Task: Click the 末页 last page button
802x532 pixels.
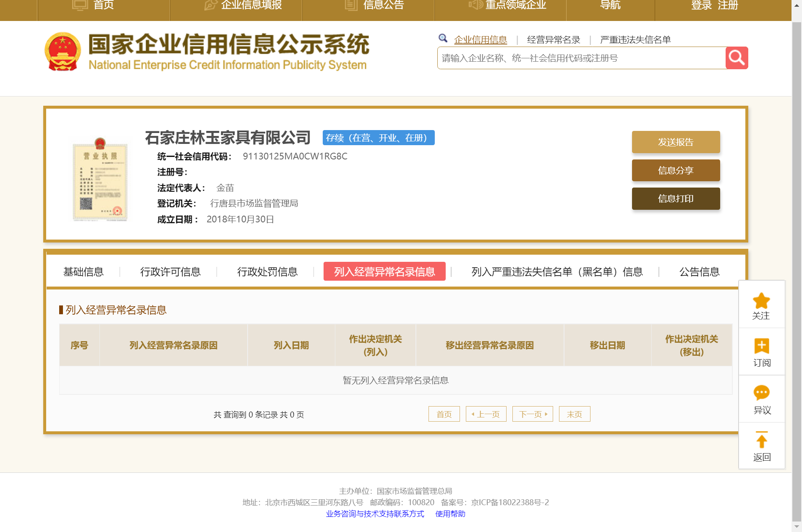Action: [x=575, y=414]
